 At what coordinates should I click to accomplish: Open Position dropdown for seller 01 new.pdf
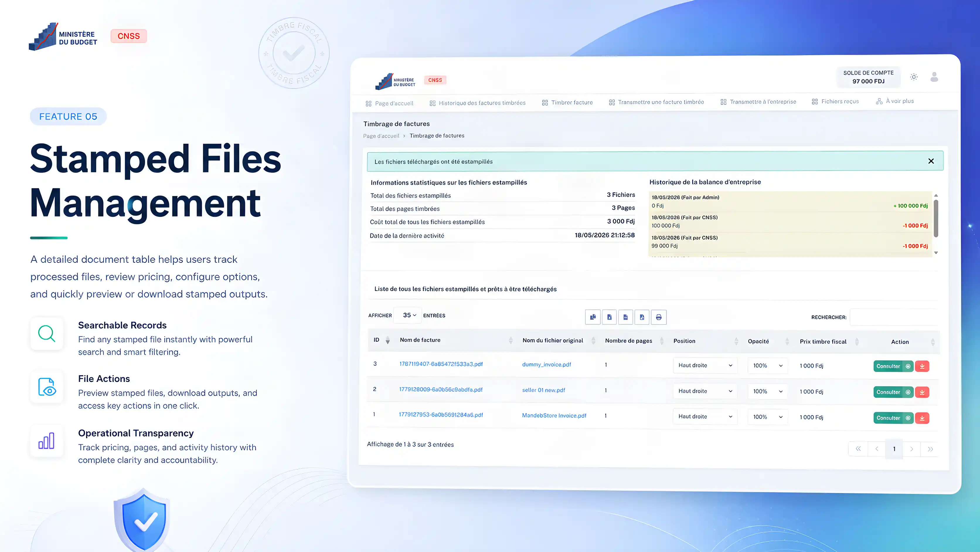[x=705, y=391]
